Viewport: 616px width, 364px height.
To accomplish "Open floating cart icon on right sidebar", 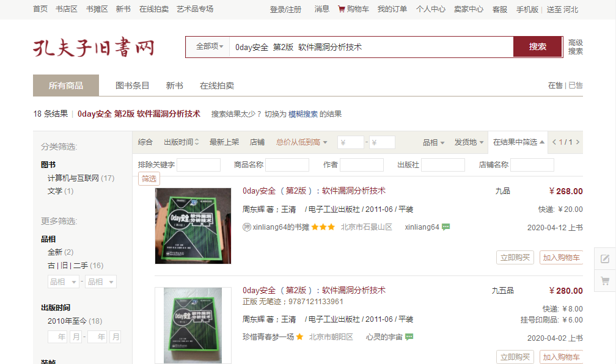I will click(x=605, y=281).
